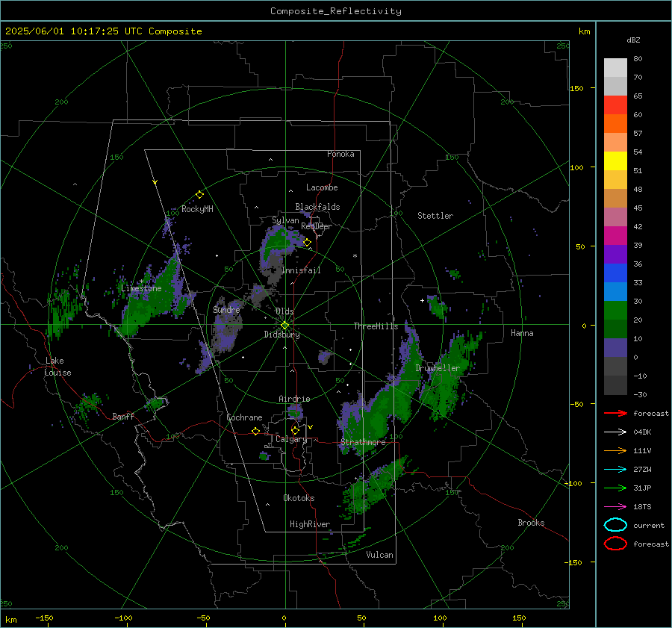Select the Stettler label

coord(435,216)
